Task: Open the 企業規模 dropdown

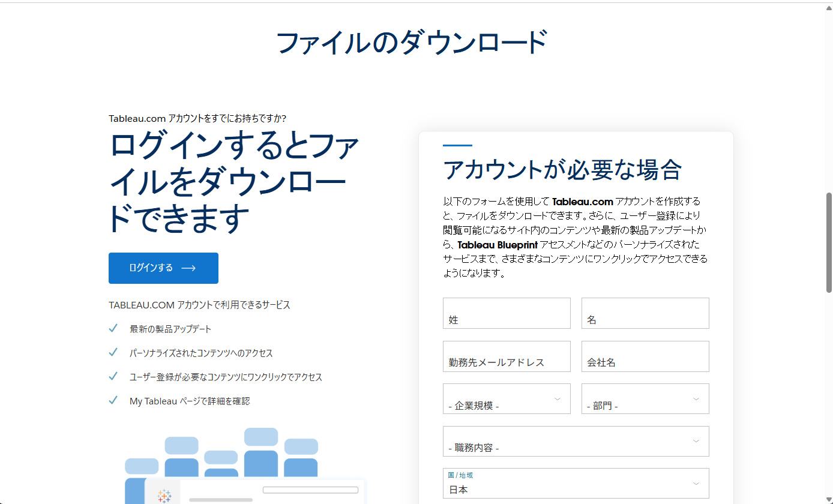Action: click(x=507, y=399)
